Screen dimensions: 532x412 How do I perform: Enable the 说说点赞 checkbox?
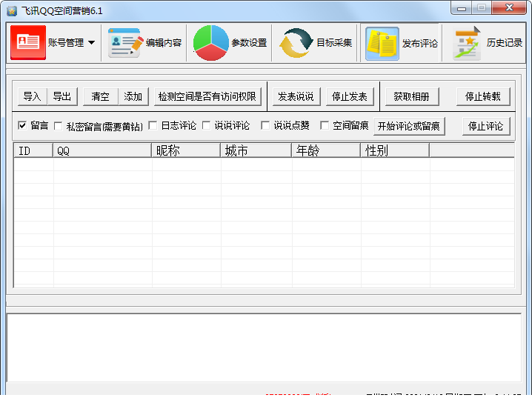click(265, 125)
